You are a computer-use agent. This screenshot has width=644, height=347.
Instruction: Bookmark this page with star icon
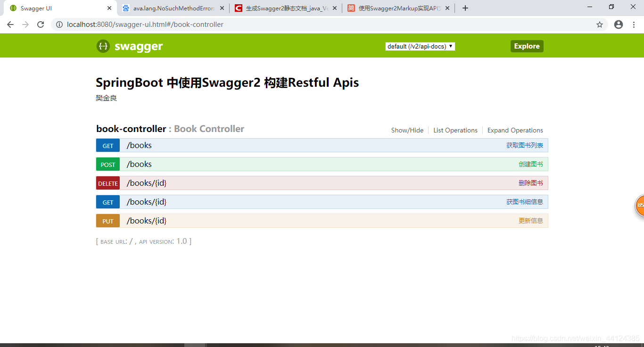600,25
